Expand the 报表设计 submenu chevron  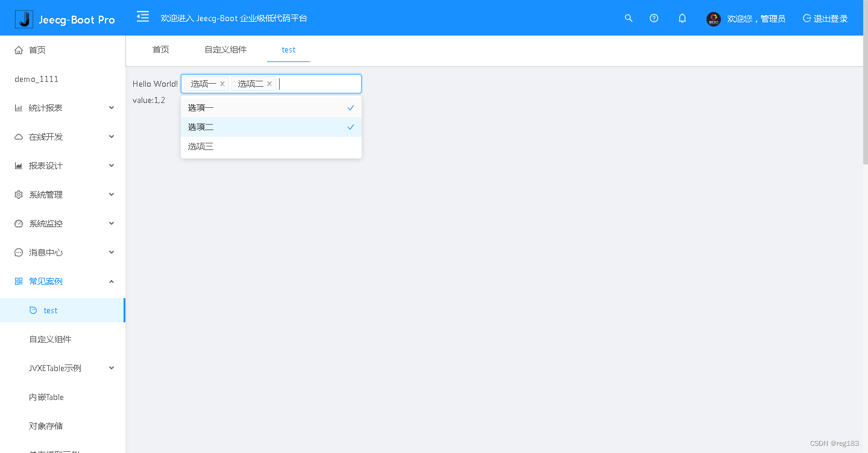[112, 166]
